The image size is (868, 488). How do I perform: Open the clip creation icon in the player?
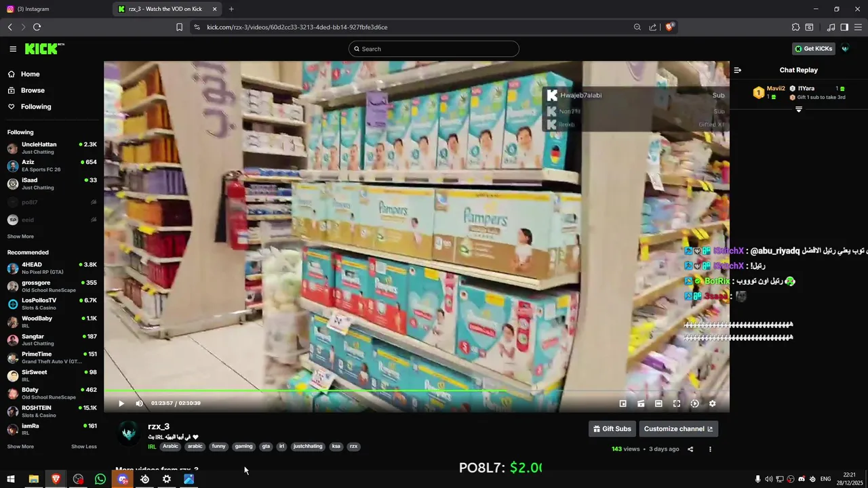(641, 403)
